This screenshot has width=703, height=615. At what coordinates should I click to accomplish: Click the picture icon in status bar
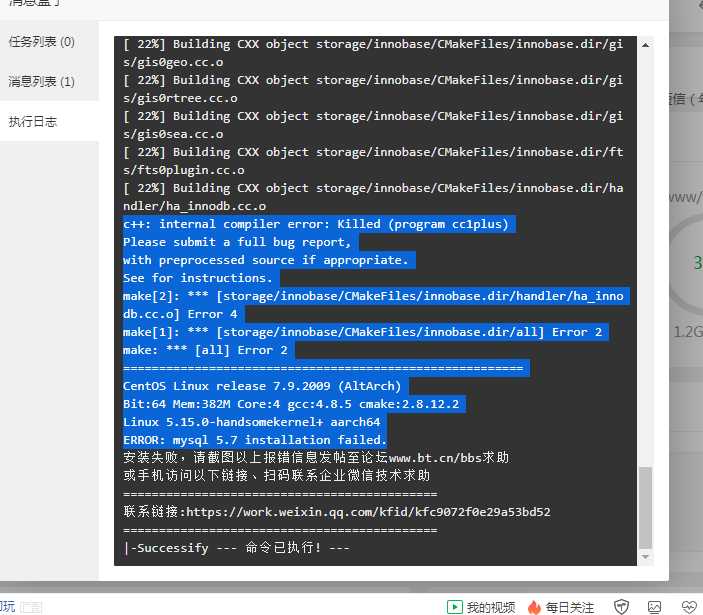[x=654, y=607]
